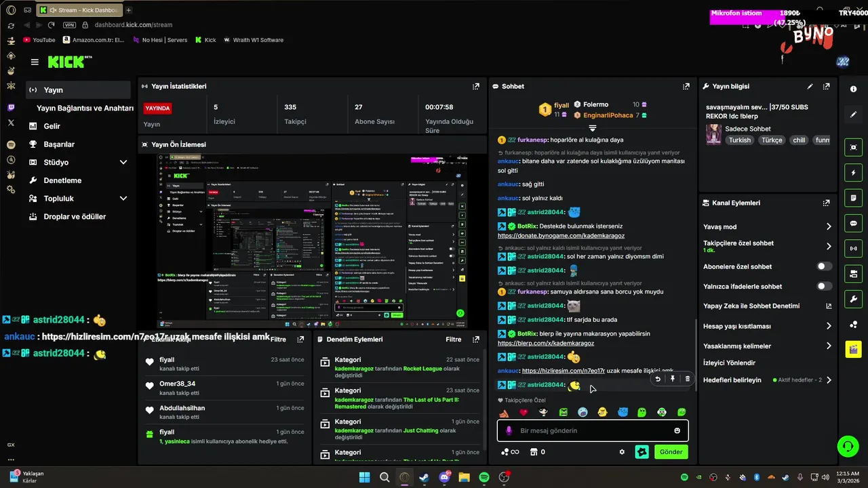Click the pencil icon in right rail

[x=853, y=115]
